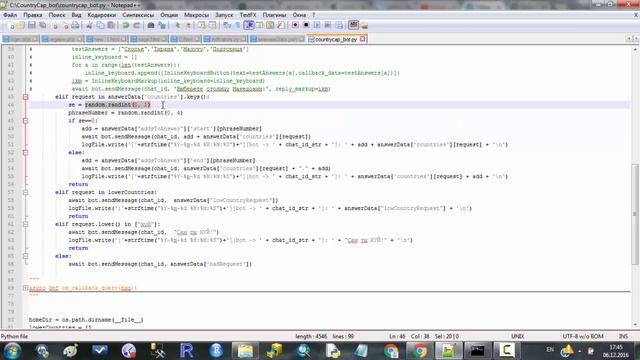Screen dimensions: 640x360
Task: Click the Copy toolbar icon
Action: click(x=100, y=25)
